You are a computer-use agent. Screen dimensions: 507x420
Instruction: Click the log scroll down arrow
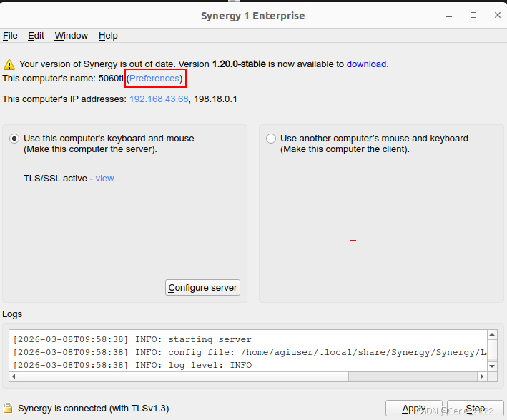coord(492,366)
